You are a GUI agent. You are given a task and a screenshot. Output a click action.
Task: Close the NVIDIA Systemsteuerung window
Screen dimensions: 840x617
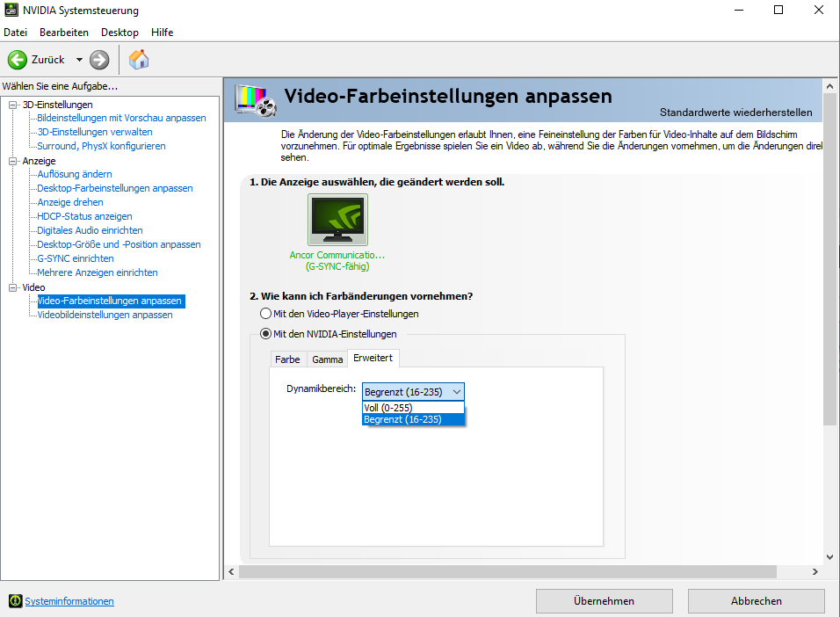(819, 10)
